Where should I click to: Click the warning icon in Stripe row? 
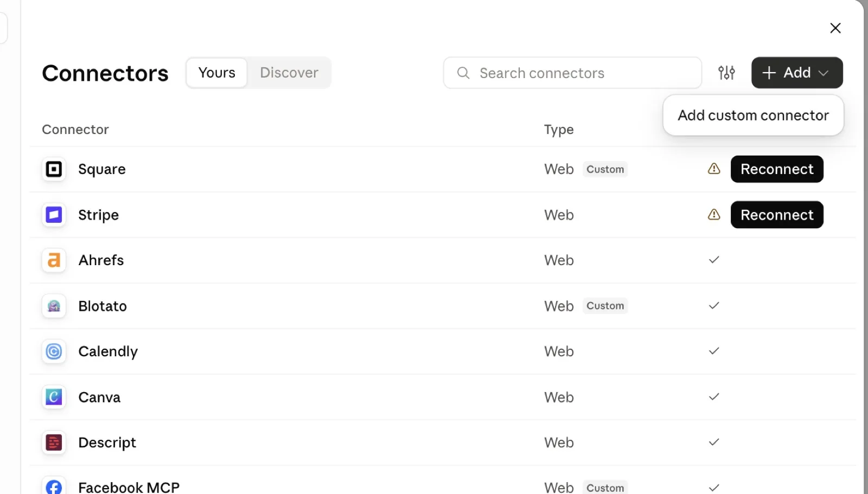pos(714,214)
